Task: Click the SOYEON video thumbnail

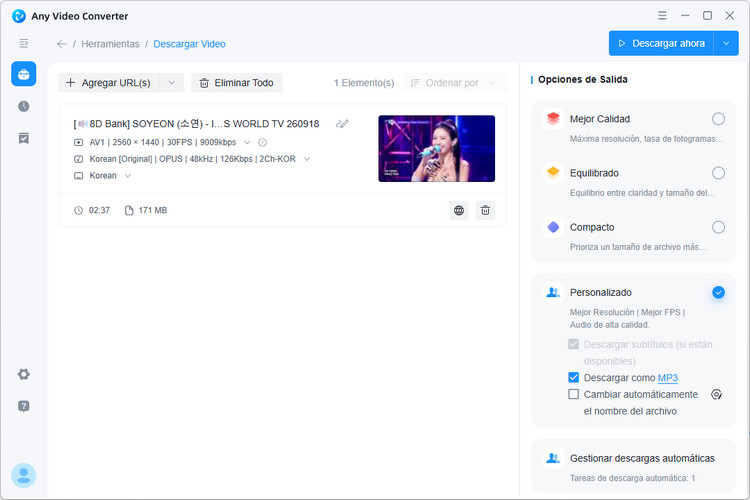Action: pos(437,148)
